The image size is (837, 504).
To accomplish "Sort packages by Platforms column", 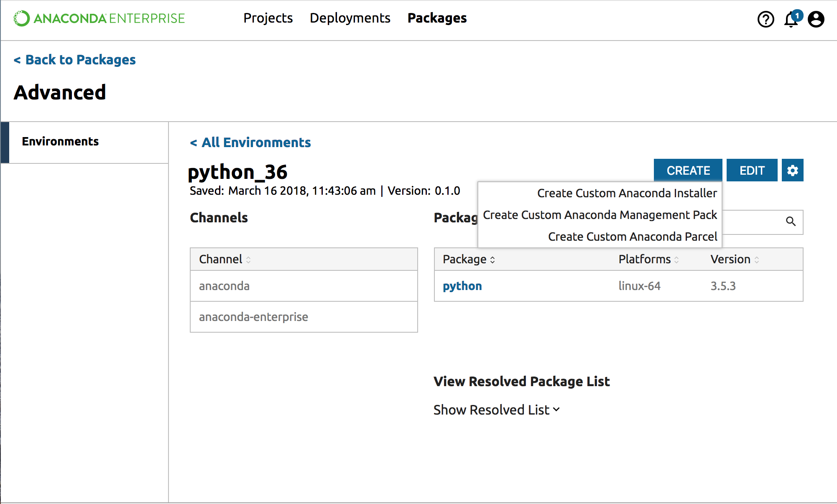I will pos(676,260).
